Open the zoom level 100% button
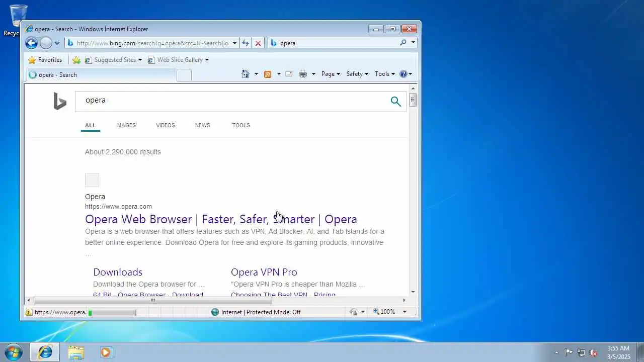Screen dimensions: 644x362 (384, 312)
